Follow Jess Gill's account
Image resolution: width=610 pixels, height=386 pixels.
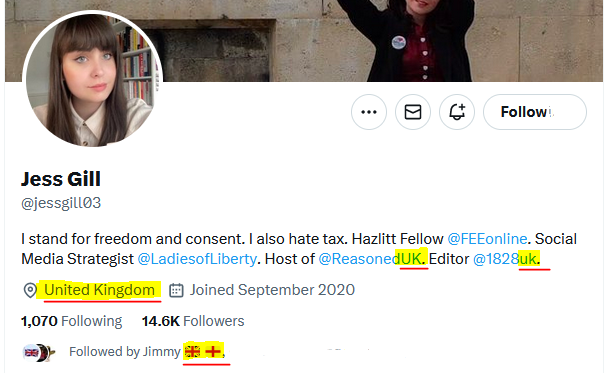(535, 112)
